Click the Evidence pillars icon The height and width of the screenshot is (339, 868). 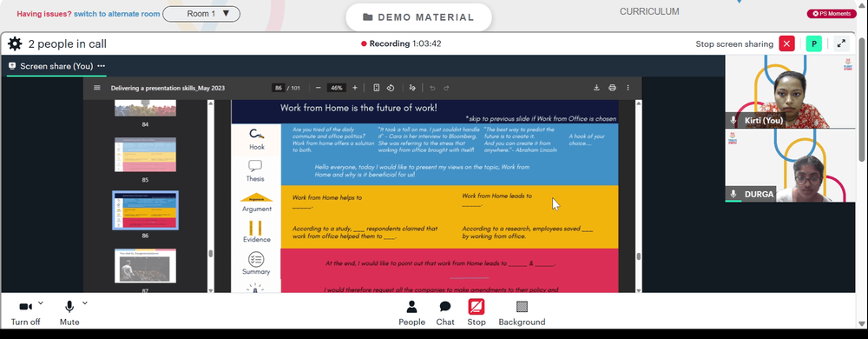coord(256,228)
